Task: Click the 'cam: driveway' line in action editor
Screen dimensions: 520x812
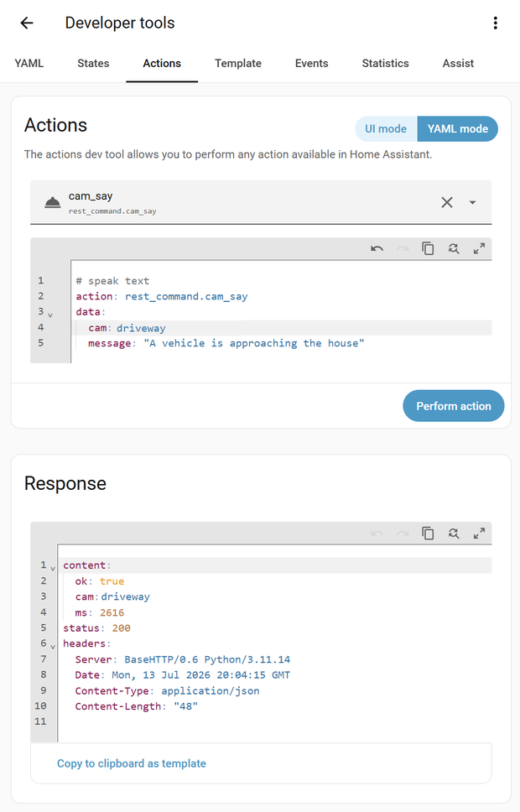Action: click(x=127, y=328)
